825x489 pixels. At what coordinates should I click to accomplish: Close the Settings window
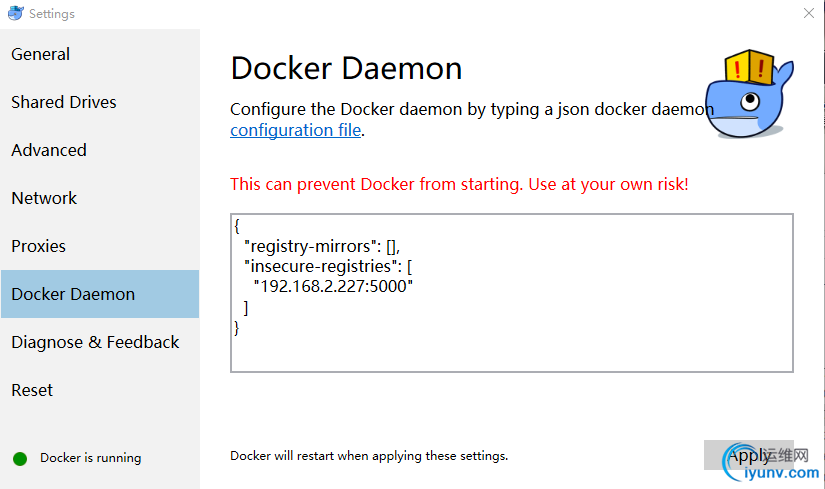[809, 13]
